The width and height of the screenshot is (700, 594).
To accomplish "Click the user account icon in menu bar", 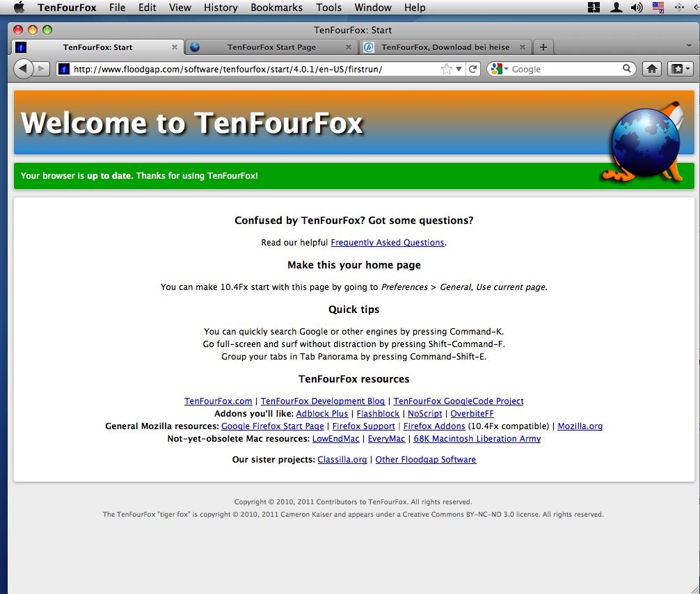I will coord(616,7).
